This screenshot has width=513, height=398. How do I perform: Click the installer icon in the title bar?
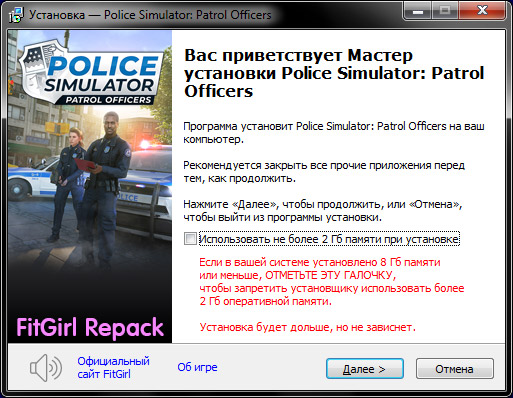pyautogui.click(x=16, y=15)
